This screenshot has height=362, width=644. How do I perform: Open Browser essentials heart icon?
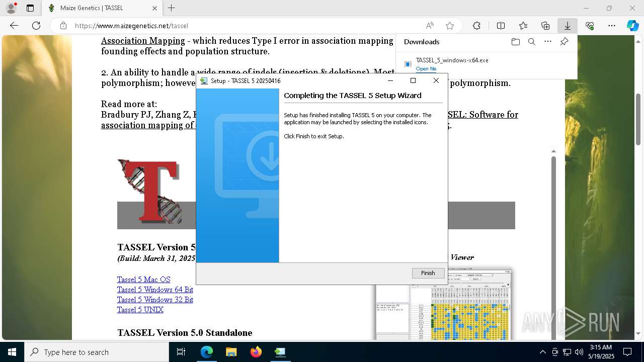click(x=590, y=26)
